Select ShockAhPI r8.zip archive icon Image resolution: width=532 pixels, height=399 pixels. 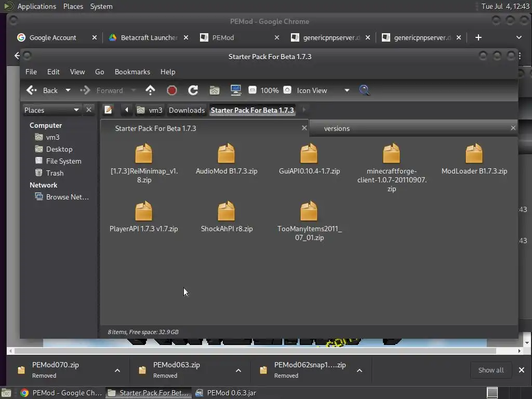tap(227, 211)
